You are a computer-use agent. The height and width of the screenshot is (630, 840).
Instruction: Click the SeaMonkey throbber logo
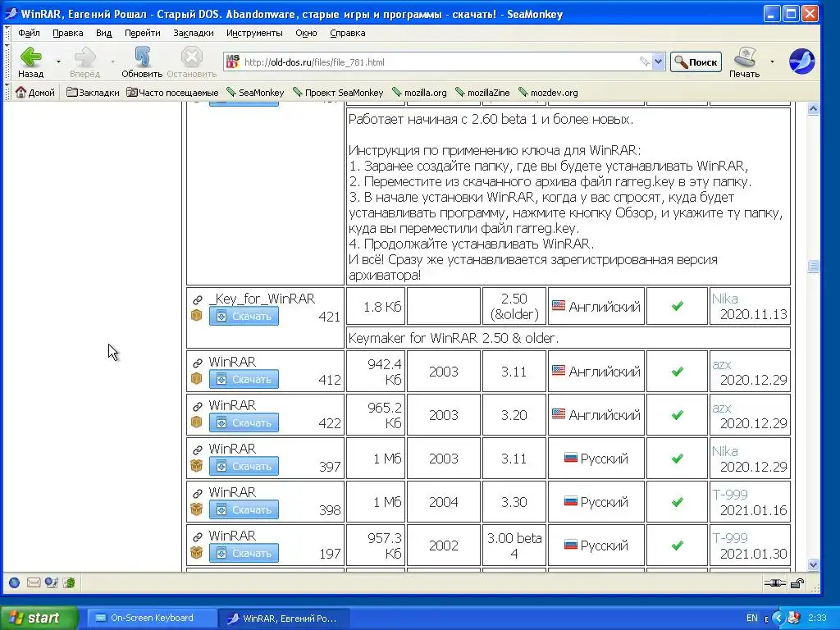tap(801, 62)
